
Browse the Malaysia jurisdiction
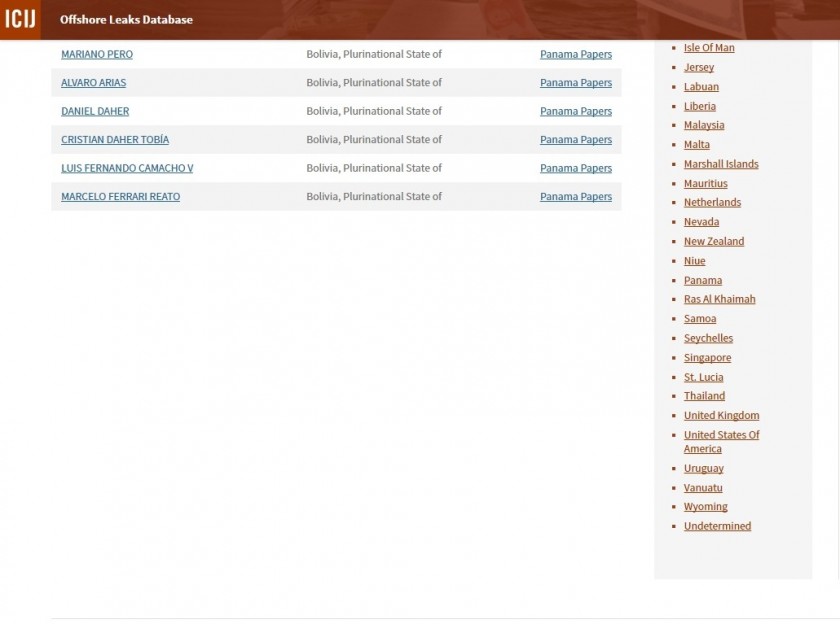click(x=704, y=125)
